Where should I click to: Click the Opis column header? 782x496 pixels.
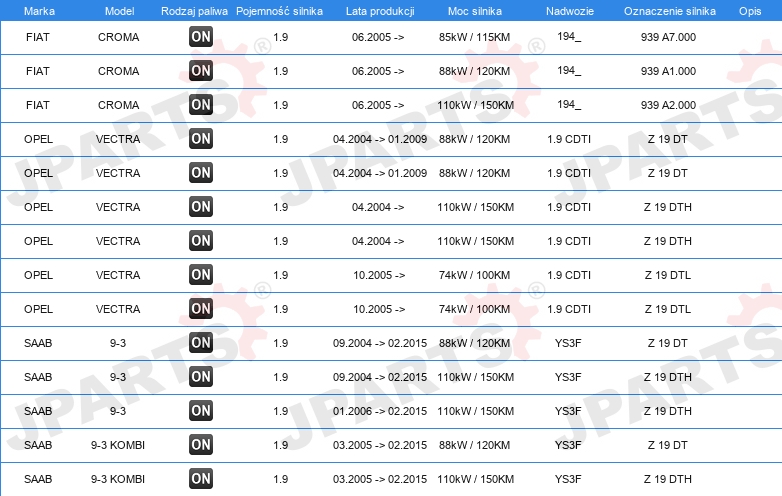coord(750,11)
